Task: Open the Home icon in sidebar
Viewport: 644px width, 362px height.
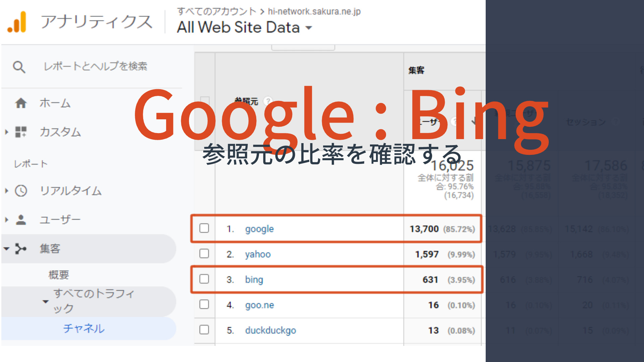Action: 21,103
